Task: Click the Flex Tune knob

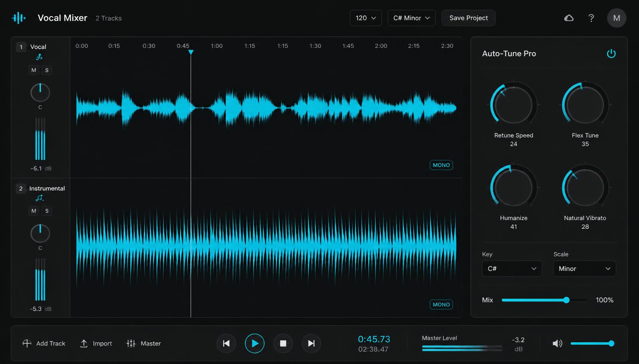Action: point(585,105)
